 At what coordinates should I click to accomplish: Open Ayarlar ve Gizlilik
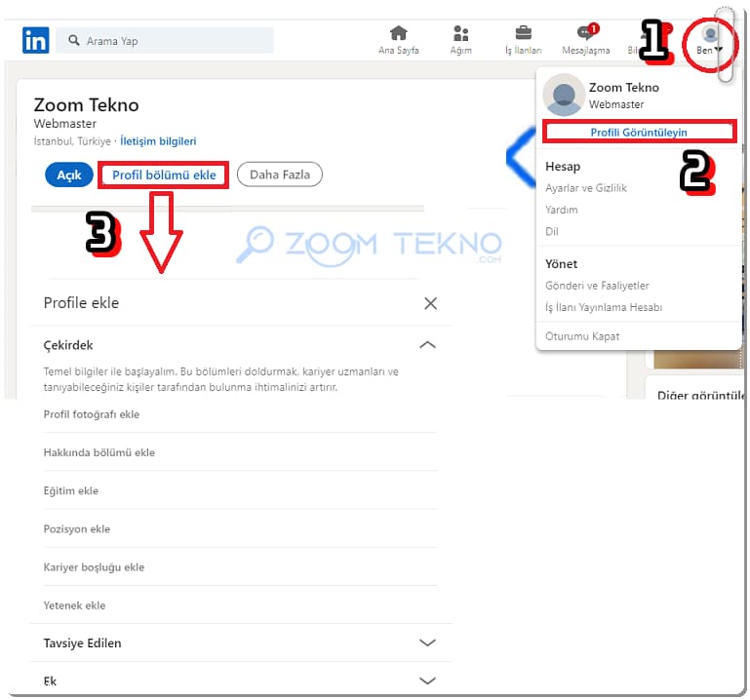tap(586, 188)
